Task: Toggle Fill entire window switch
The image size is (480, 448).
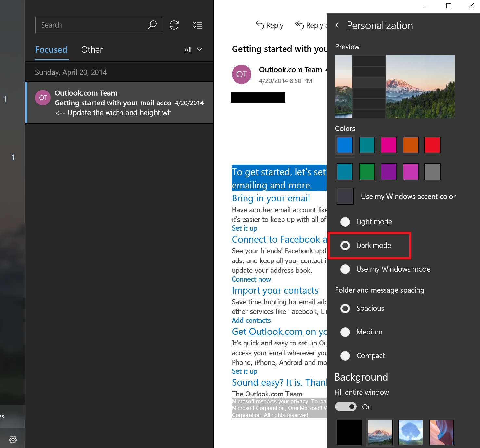Action: (x=346, y=406)
